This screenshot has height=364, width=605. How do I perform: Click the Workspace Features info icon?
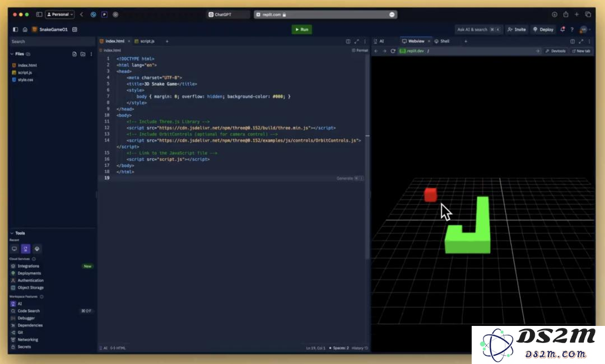(41, 297)
